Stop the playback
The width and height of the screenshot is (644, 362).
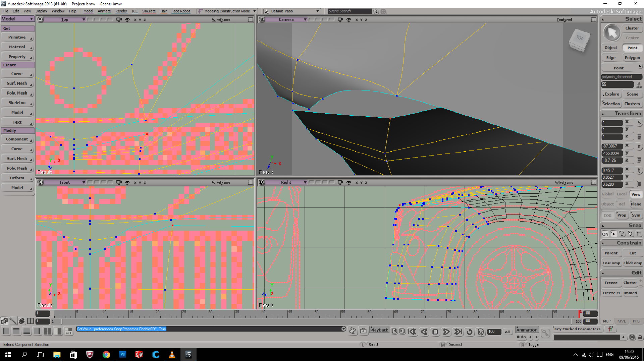[435, 331]
